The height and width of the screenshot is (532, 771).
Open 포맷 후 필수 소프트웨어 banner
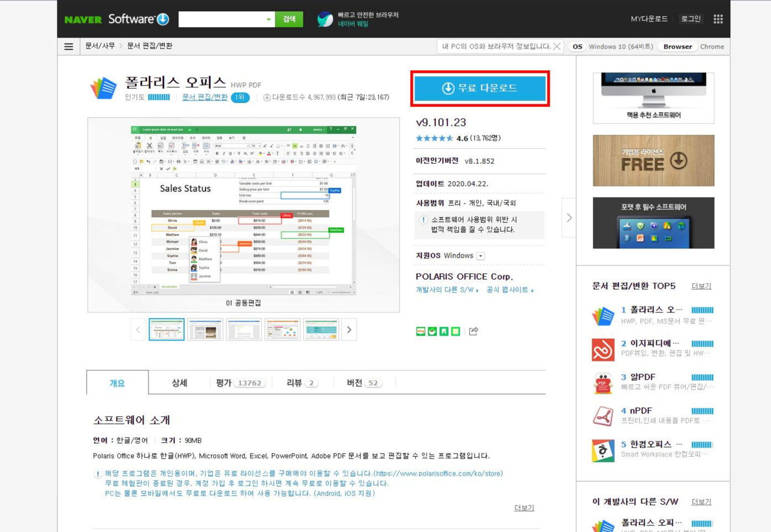[653, 223]
